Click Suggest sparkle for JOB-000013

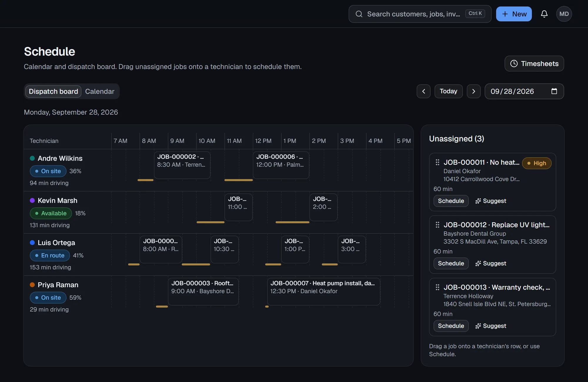(491, 326)
